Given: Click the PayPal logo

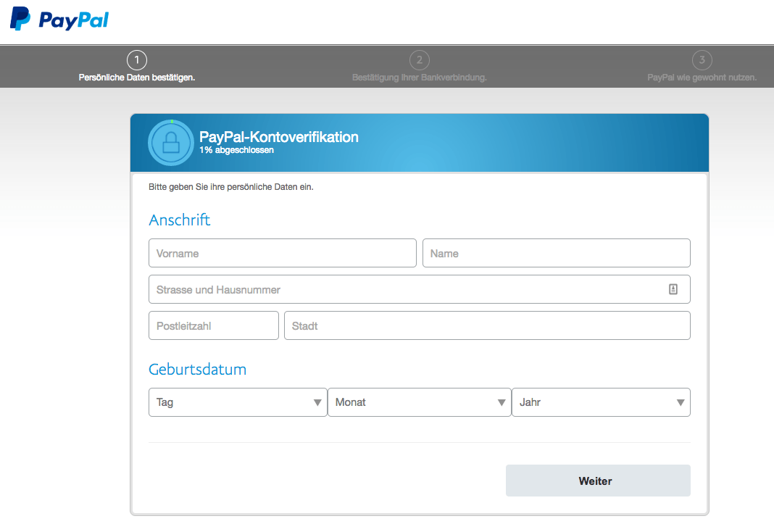Looking at the screenshot, I should [59, 19].
